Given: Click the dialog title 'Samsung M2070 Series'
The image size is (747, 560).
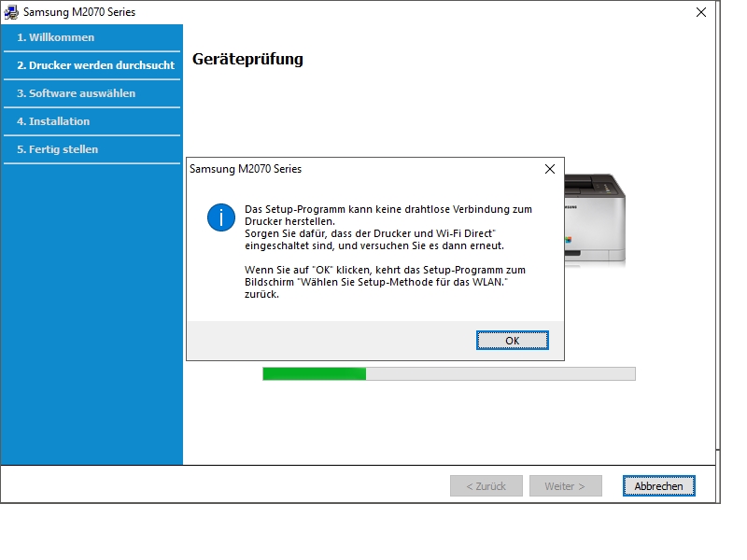Looking at the screenshot, I should (246, 169).
